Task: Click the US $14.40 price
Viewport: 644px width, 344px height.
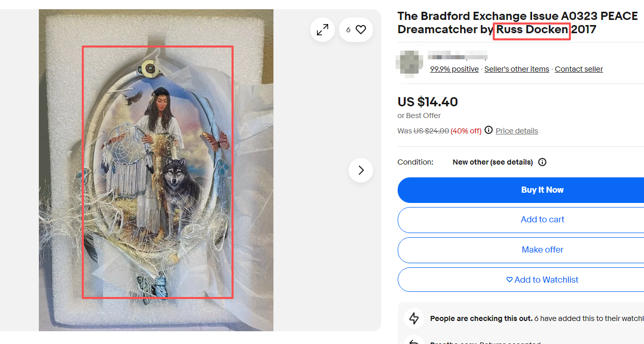Action: coord(428,102)
